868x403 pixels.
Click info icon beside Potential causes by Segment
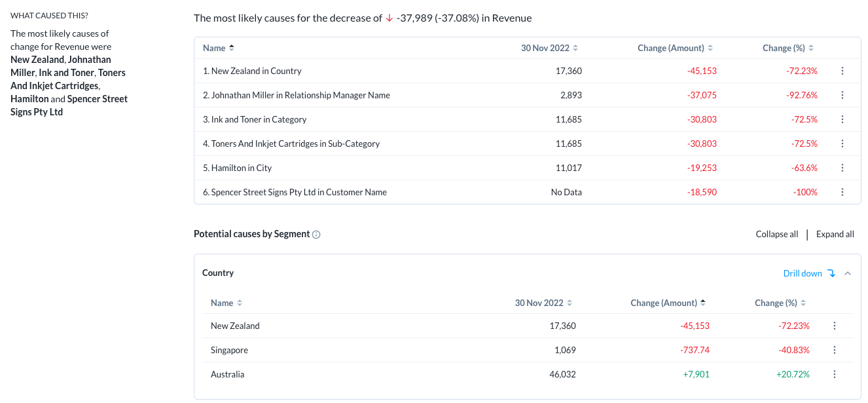[x=316, y=235]
